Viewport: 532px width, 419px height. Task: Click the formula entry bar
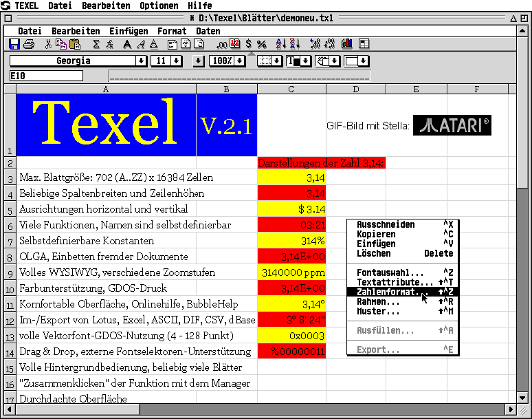click(x=239, y=76)
